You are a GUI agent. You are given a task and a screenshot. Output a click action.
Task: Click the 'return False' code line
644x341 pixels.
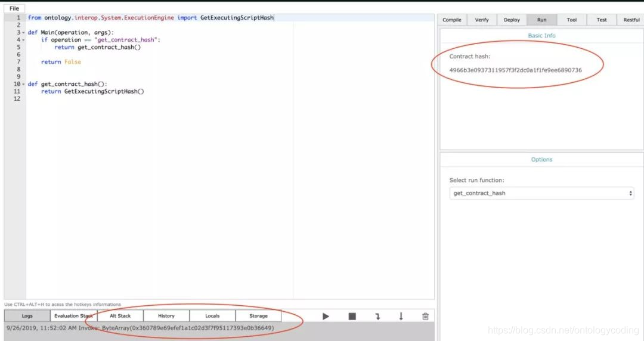click(x=61, y=62)
